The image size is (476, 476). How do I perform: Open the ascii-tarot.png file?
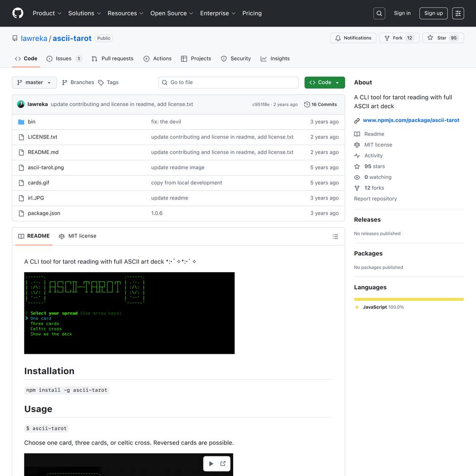[46, 168]
